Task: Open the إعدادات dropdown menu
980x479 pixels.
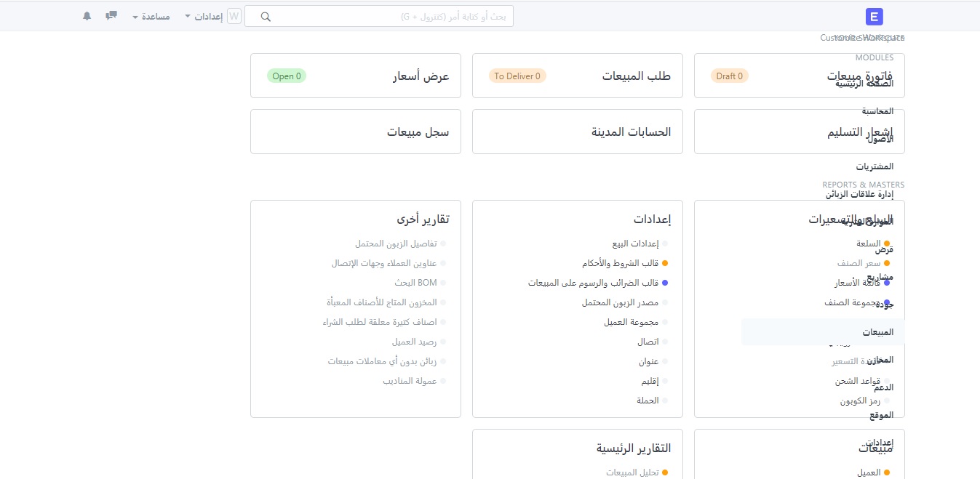Action: coord(204,17)
